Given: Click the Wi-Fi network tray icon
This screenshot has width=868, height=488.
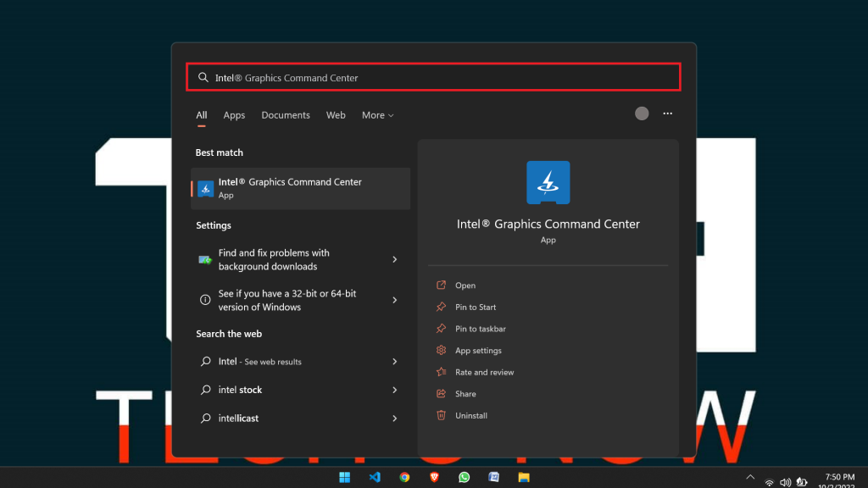Looking at the screenshot, I should (x=769, y=482).
